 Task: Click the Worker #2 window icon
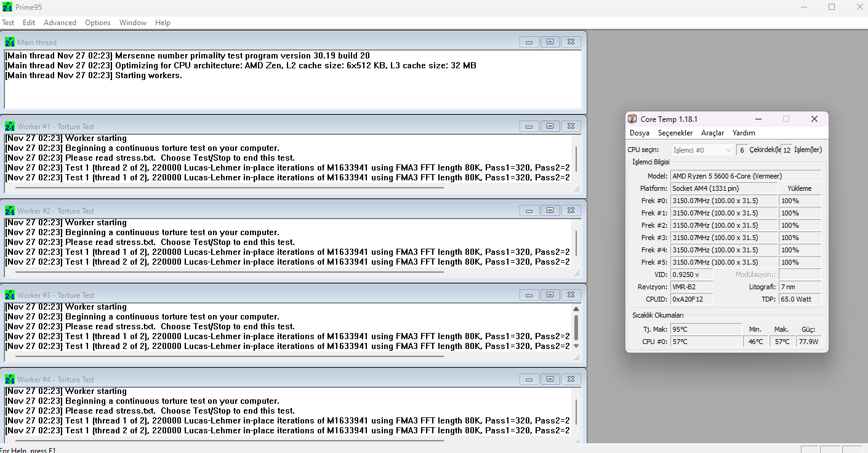coord(10,210)
